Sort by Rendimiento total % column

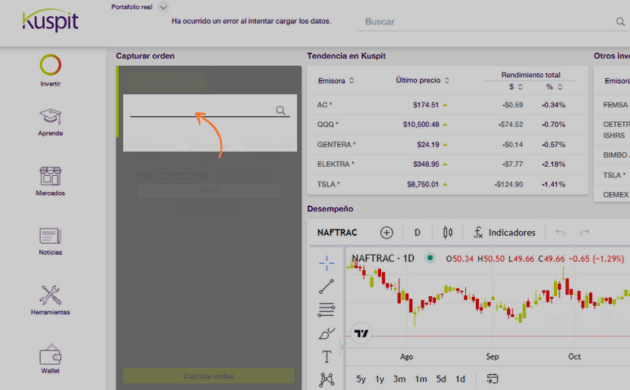(554, 87)
